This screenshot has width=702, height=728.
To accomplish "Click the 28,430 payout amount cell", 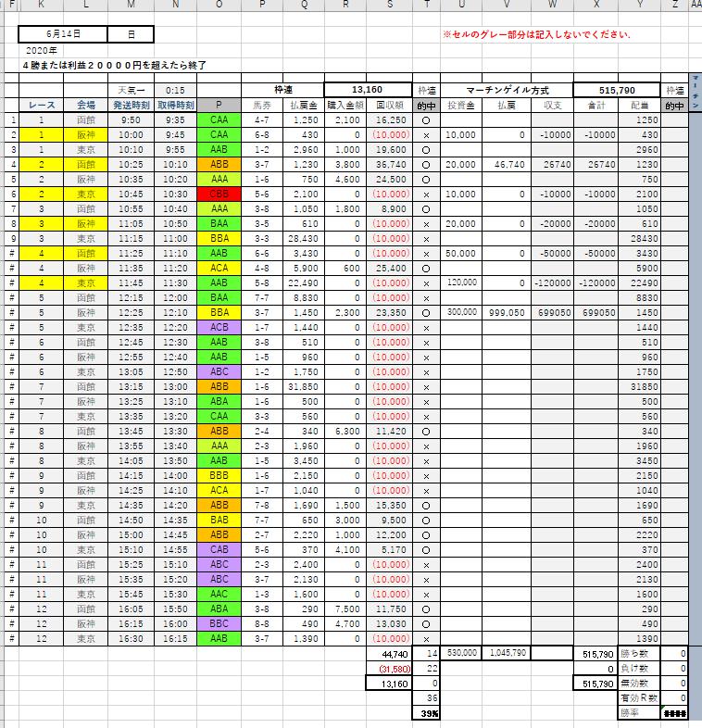I will click(x=305, y=238).
